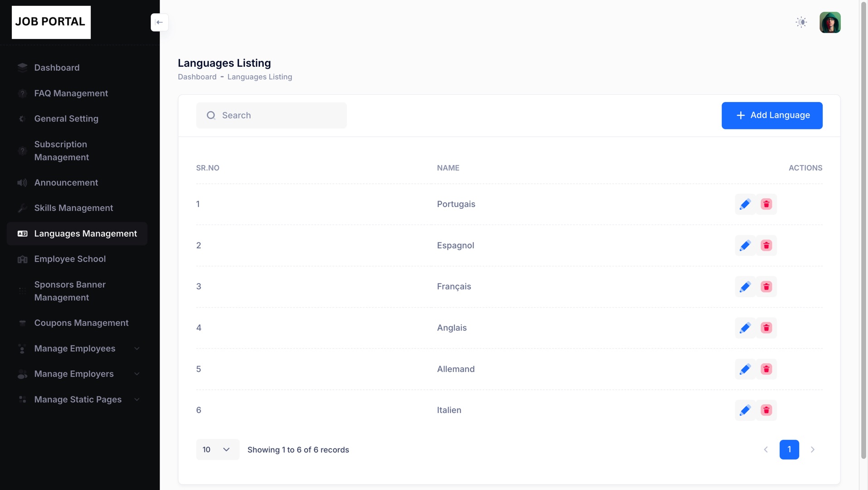Collapse the sidebar with the arrow icon
The height and width of the screenshot is (490, 868).
(160, 22)
